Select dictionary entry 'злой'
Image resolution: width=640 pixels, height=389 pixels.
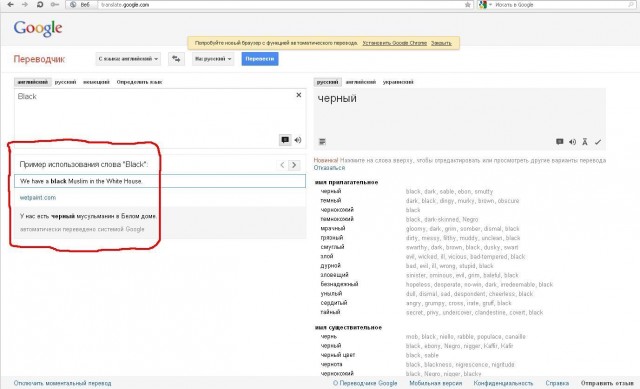327,256
